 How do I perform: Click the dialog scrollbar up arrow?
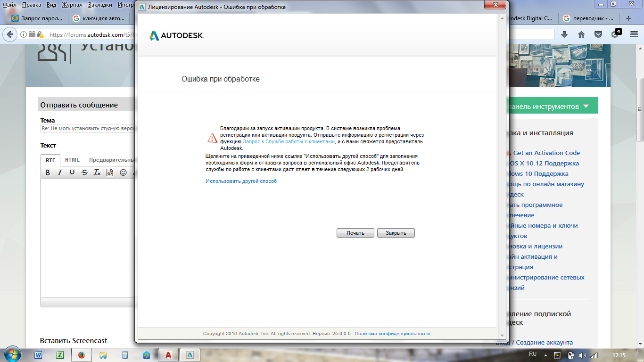tap(503, 18)
